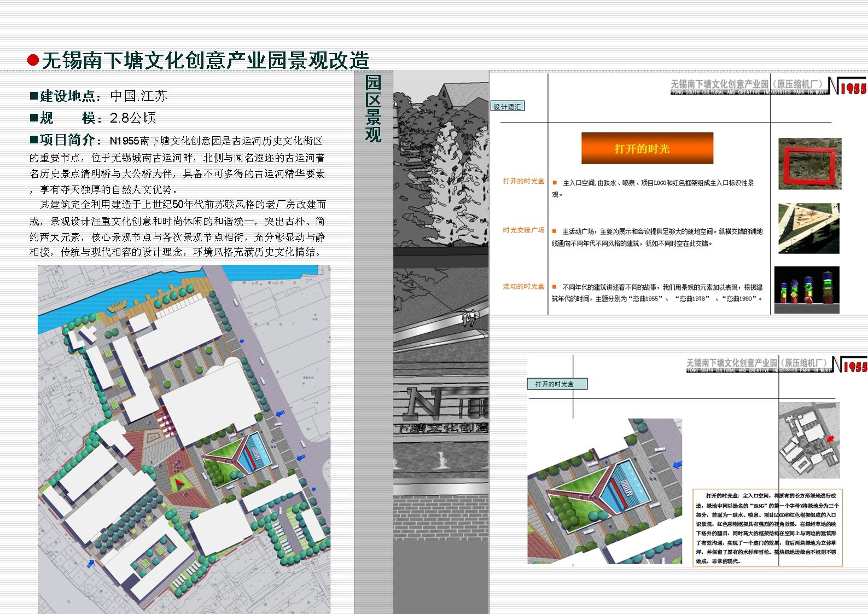Viewport: 868px width, 614px height.
Task: Click the 设计语汇 label box
Action: pos(507,107)
